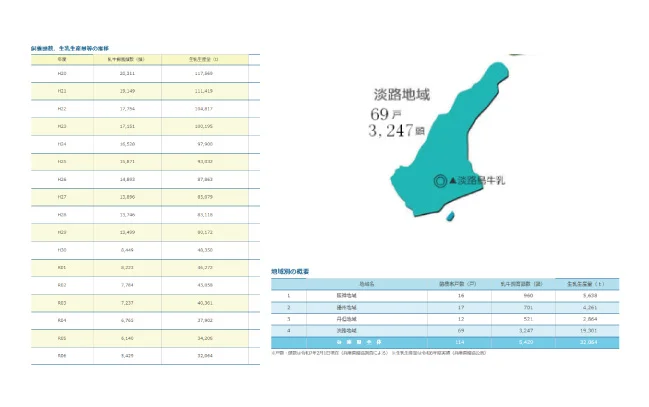Screen dimensions: 649x407
Task: Click the heading above the yearly trend table
Action: (x=70, y=48)
